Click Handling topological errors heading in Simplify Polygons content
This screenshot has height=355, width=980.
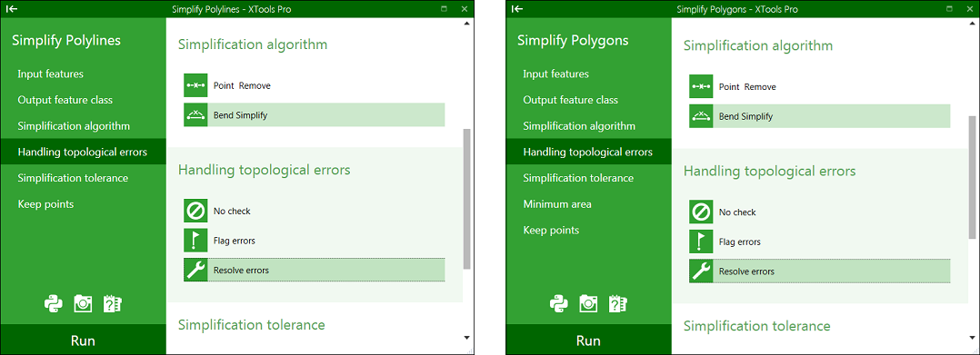(x=769, y=171)
